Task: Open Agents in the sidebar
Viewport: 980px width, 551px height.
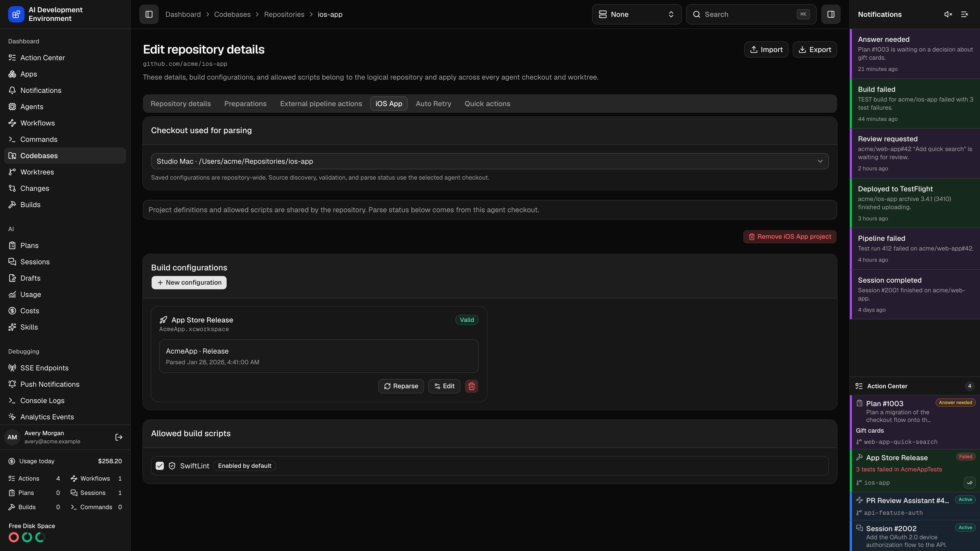Action: click(65, 107)
